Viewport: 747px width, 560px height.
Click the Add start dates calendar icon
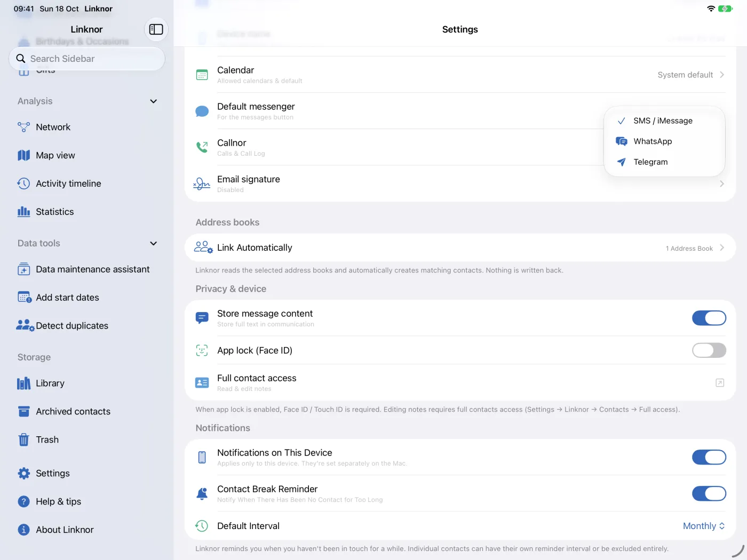pos(25,297)
